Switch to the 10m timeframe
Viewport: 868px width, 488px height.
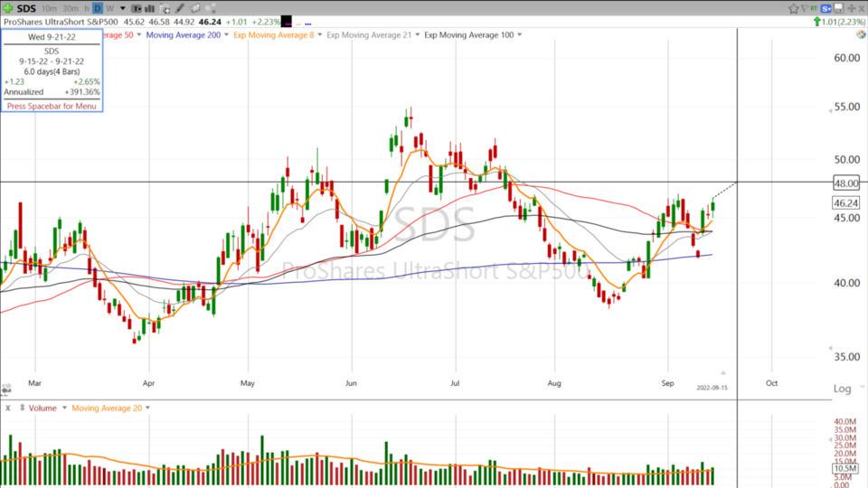click(x=49, y=8)
